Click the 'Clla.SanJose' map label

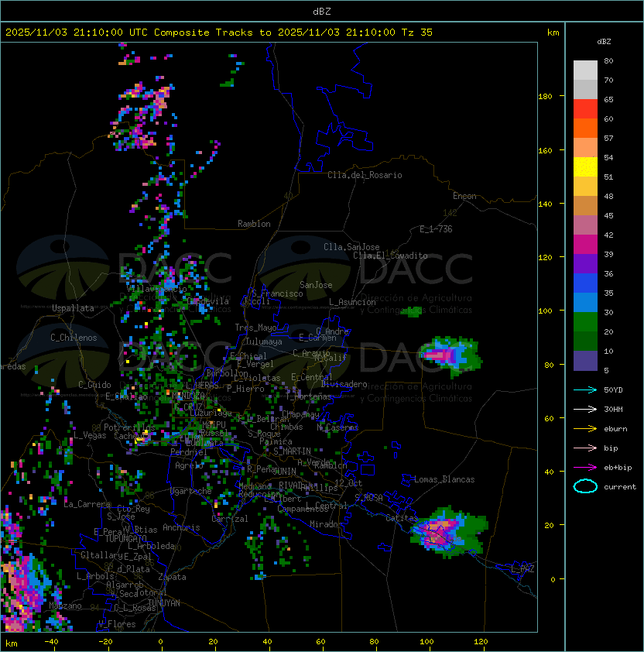[x=351, y=247]
